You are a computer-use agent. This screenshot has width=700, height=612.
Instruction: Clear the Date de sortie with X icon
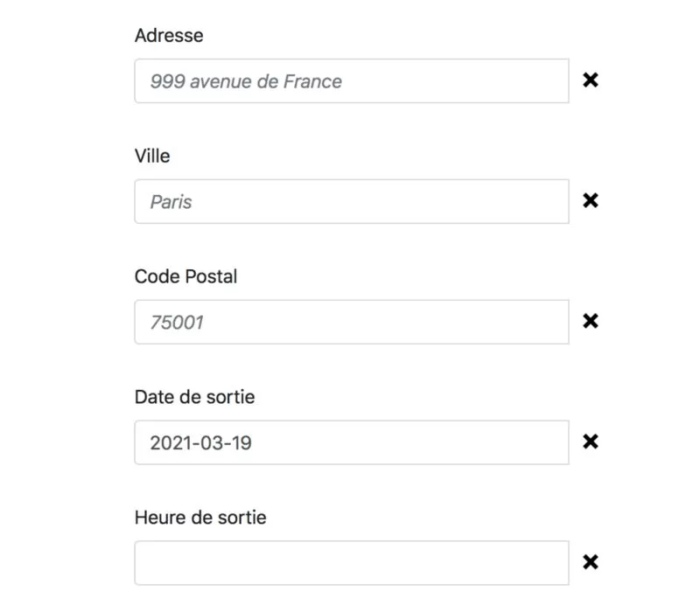coord(590,442)
